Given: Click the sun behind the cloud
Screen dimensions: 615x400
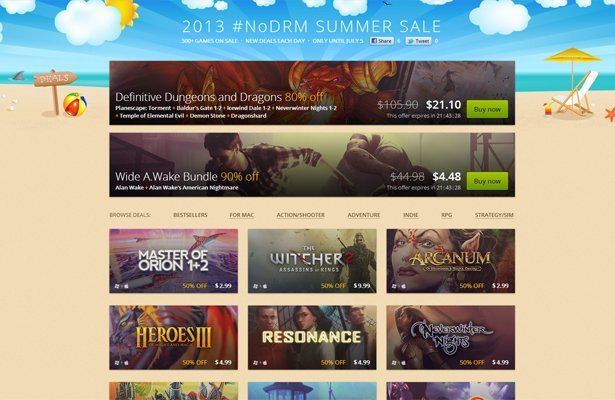Looking at the screenshot, I should 123,11.
